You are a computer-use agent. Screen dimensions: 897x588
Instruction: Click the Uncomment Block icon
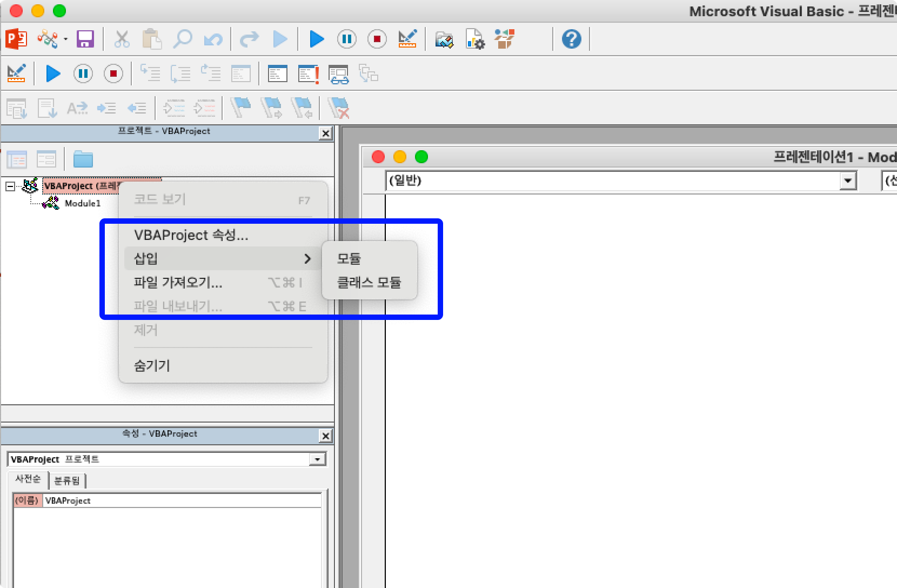(x=204, y=108)
